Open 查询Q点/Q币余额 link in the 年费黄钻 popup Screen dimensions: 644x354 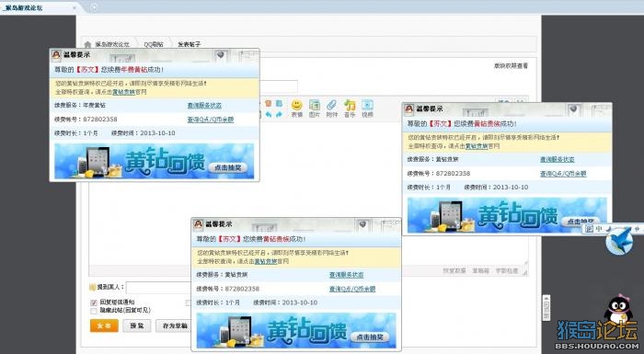coord(211,120)
